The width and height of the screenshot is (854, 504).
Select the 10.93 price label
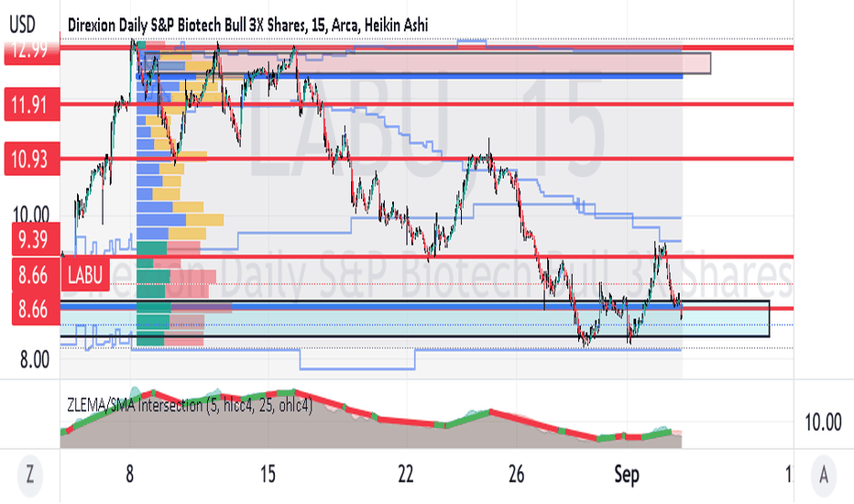pos(32,159)
